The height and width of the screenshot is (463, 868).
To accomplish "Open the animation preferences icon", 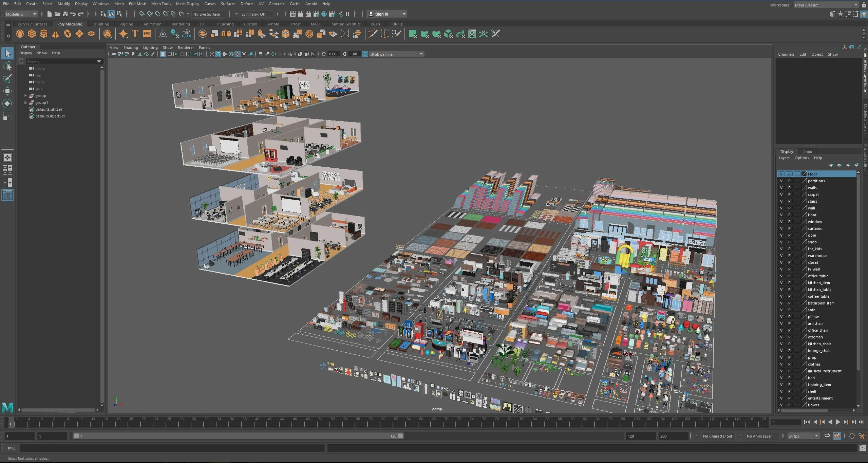I will point(862,436).
